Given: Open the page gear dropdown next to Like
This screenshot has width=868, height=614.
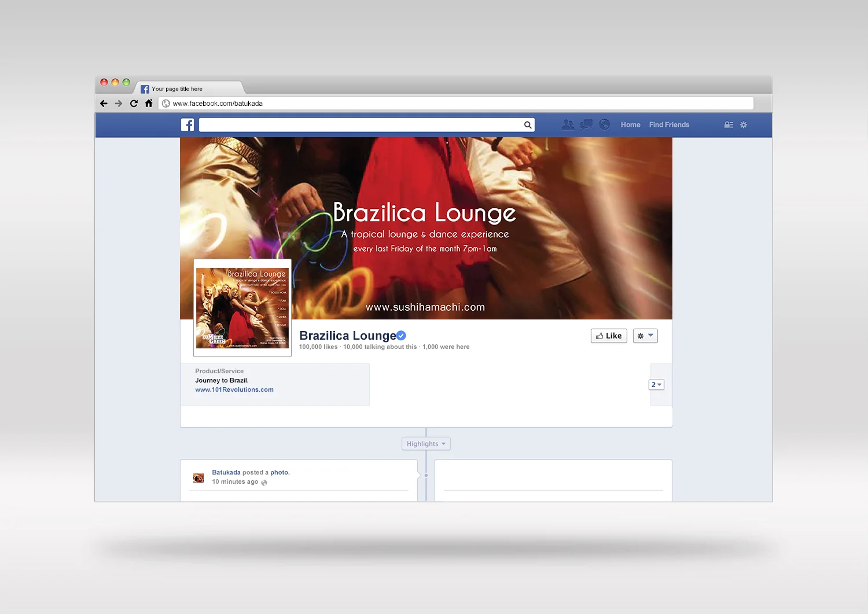Looking at the screenshot, I should [x=645, y=336].
